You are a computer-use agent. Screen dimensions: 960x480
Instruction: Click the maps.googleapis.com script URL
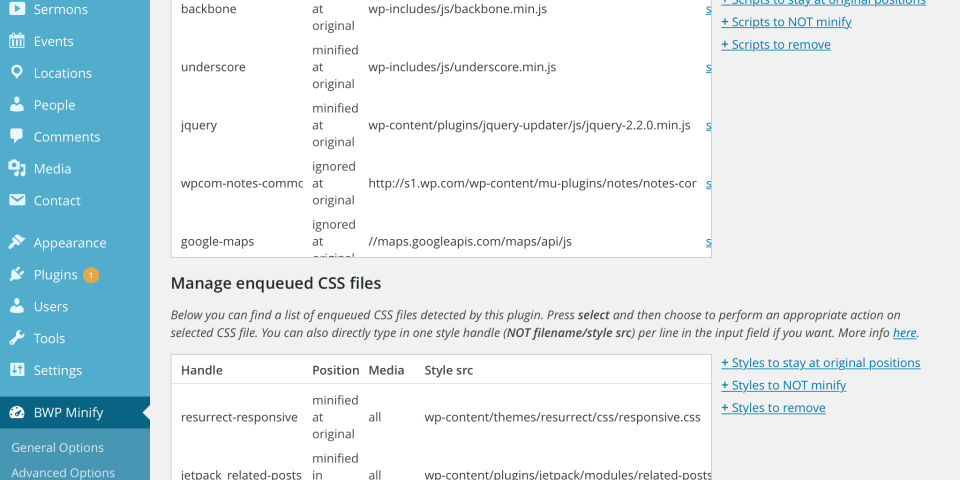(470, 241)
